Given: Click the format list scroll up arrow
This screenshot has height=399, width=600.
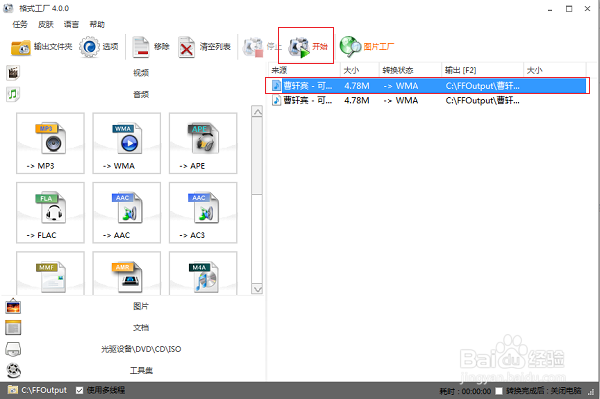Looking at the screenshot, I should tap(258, 112).
